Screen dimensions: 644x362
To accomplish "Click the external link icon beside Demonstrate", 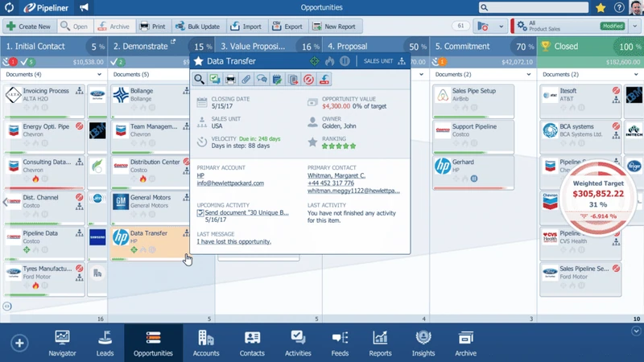I will tap(173, 42).
